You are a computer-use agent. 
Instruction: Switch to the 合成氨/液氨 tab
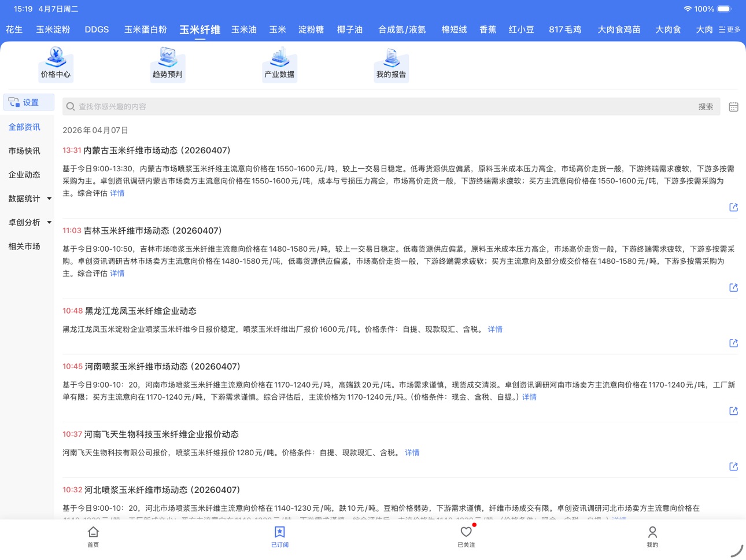(402, 30)
